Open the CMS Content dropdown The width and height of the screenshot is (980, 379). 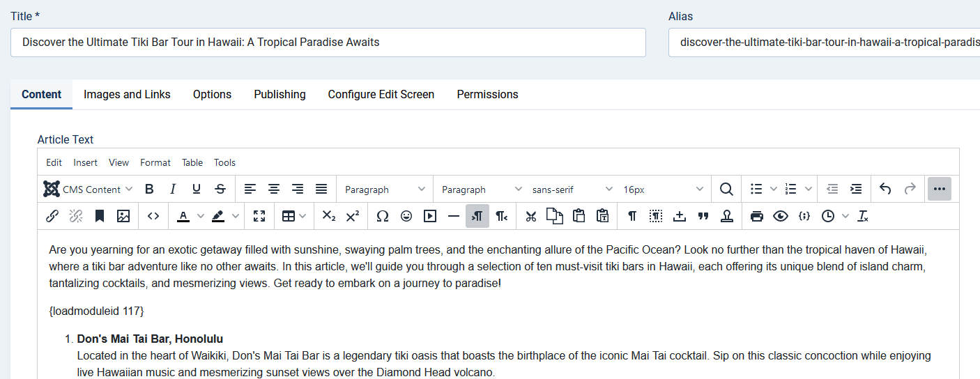87,189
